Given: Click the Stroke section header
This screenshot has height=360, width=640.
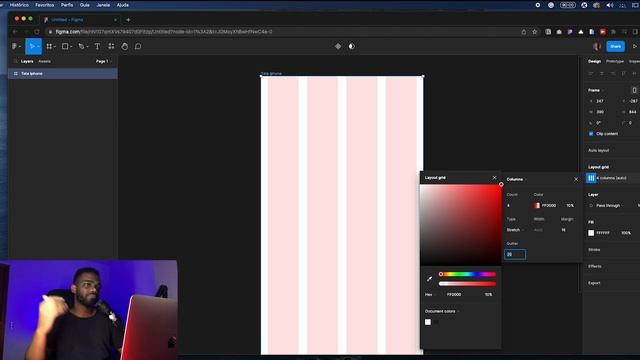Looking at the screenshot, I should pyautogui.click(x=594, y=250).
